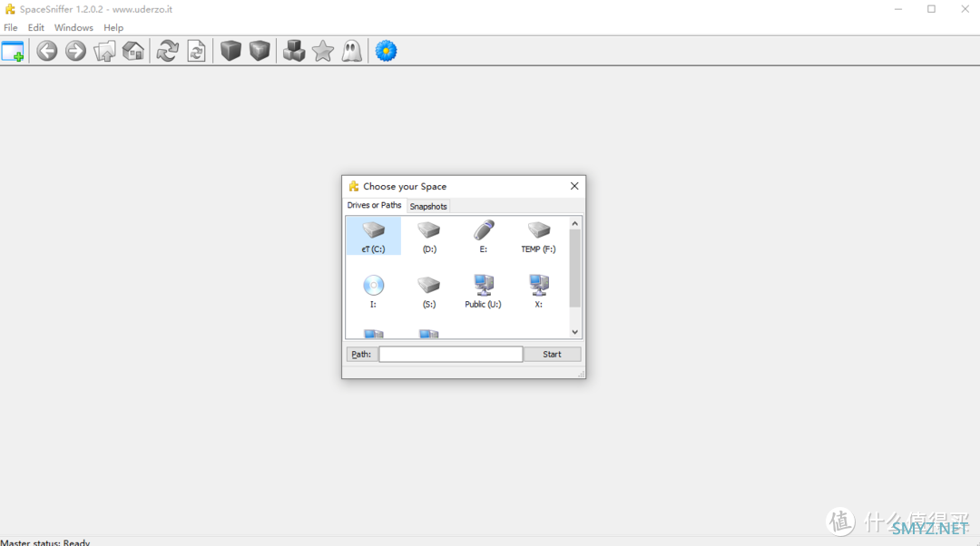Click the Path: label button
The height and width of the screenshot is (546, 980).
[x=361, y=355]
